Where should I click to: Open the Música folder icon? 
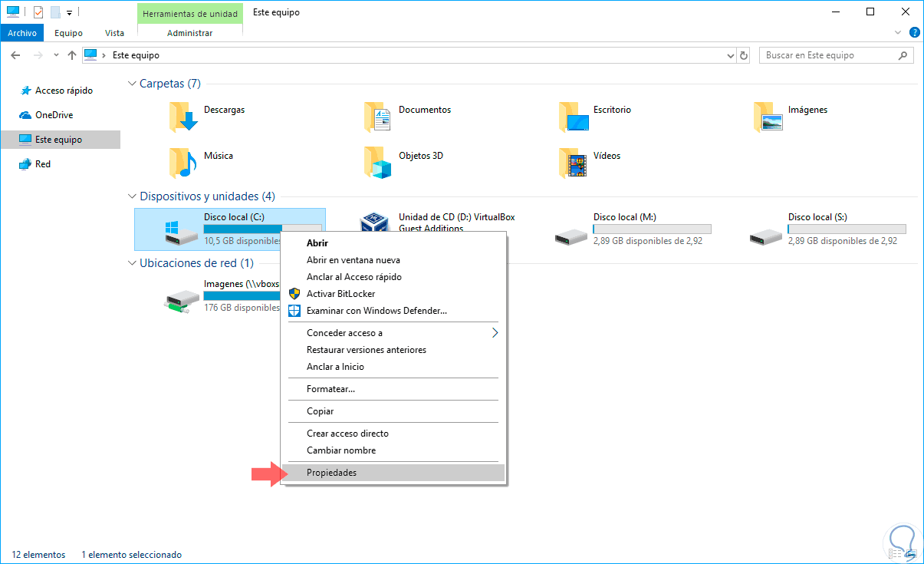(184, 163)
